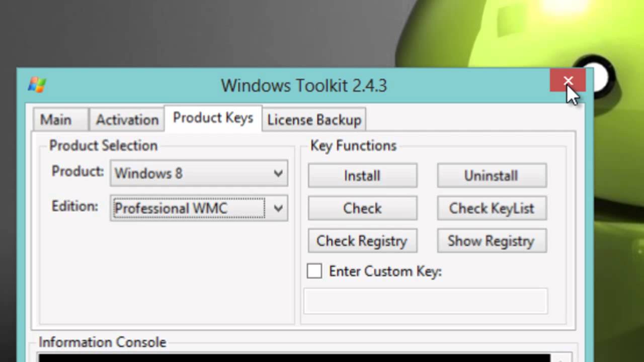Viewport: 644px width, 362px height.
Task: Click the Windows Toolkit logo icon in title bar
Action: tap(37, 84)
